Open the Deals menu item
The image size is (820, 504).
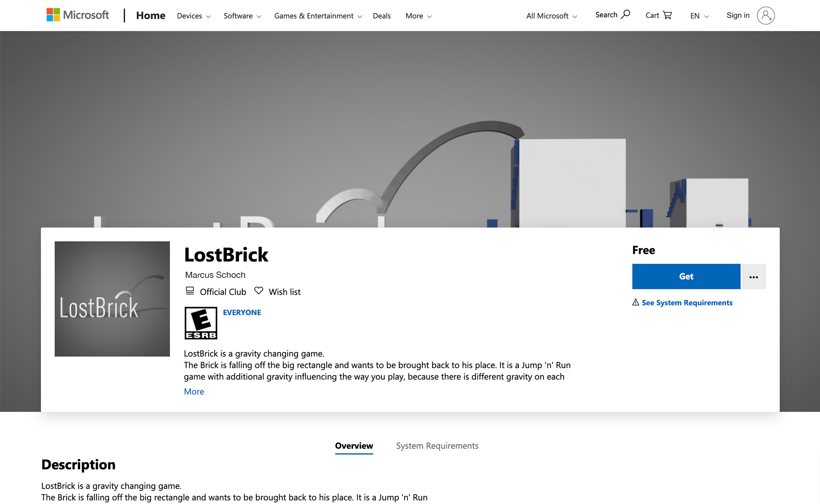click(x=381, y=16)
